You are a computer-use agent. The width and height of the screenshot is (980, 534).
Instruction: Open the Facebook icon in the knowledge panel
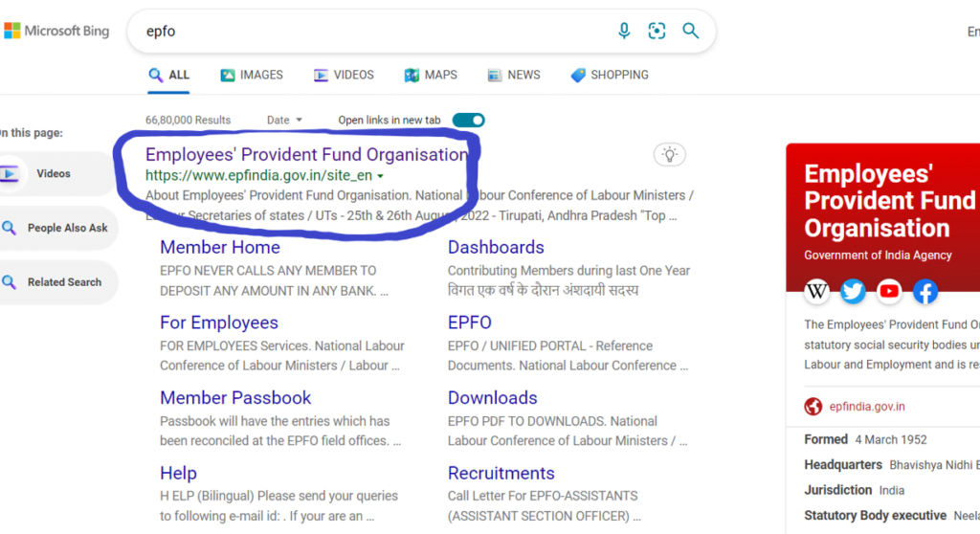(x=925, y=291)
